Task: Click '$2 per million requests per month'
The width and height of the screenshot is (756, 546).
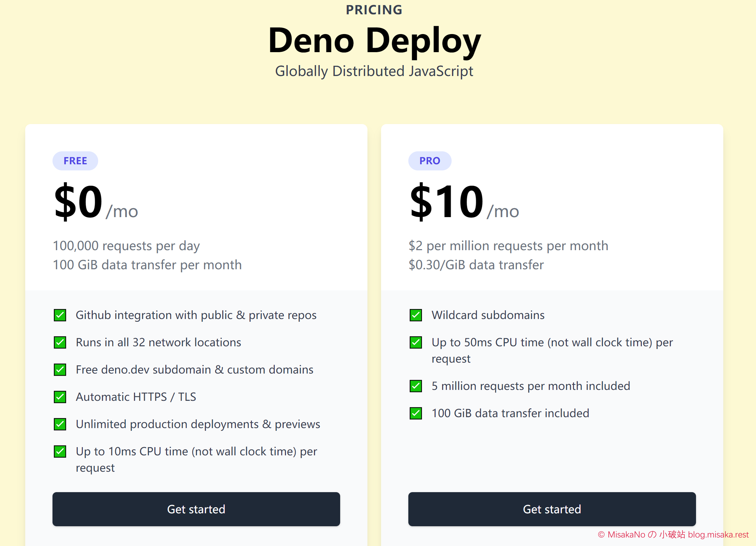Action: (x=508, y=246)
